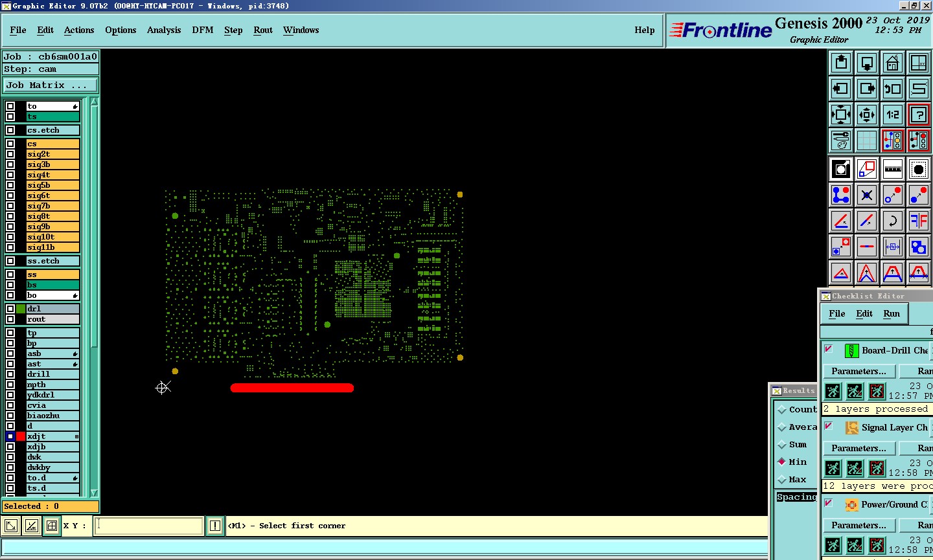Click the traffic light icon with red lamp
This screenshot has width=933, height=560.
click(919, 140)
